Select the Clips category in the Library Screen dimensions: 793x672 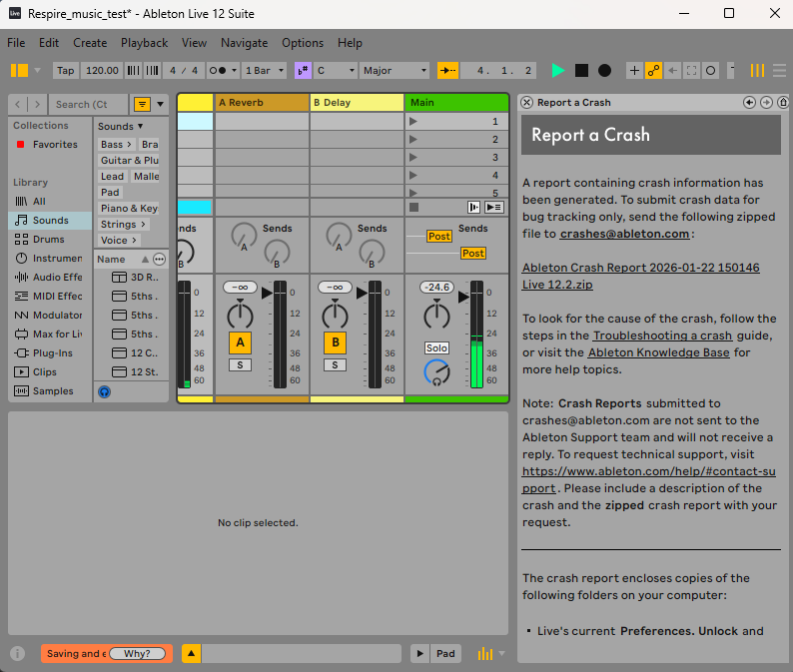49,371
